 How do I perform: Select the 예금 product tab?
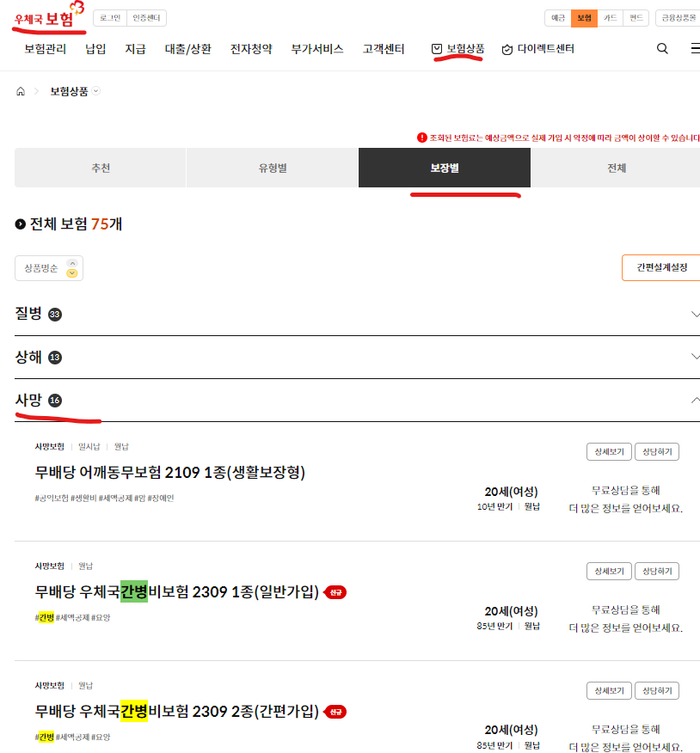click(558, 17)
